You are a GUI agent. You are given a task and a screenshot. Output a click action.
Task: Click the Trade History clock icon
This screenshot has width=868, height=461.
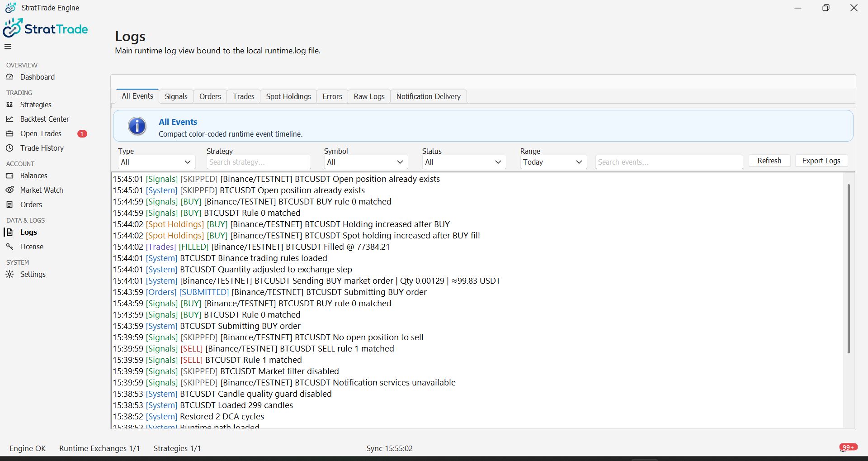9,148
